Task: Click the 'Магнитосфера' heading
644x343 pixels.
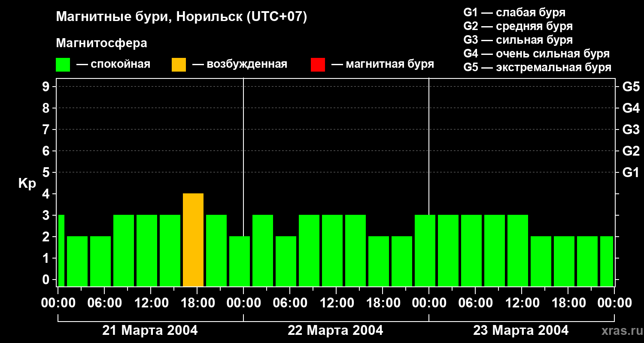Action: tap(102, 43)
